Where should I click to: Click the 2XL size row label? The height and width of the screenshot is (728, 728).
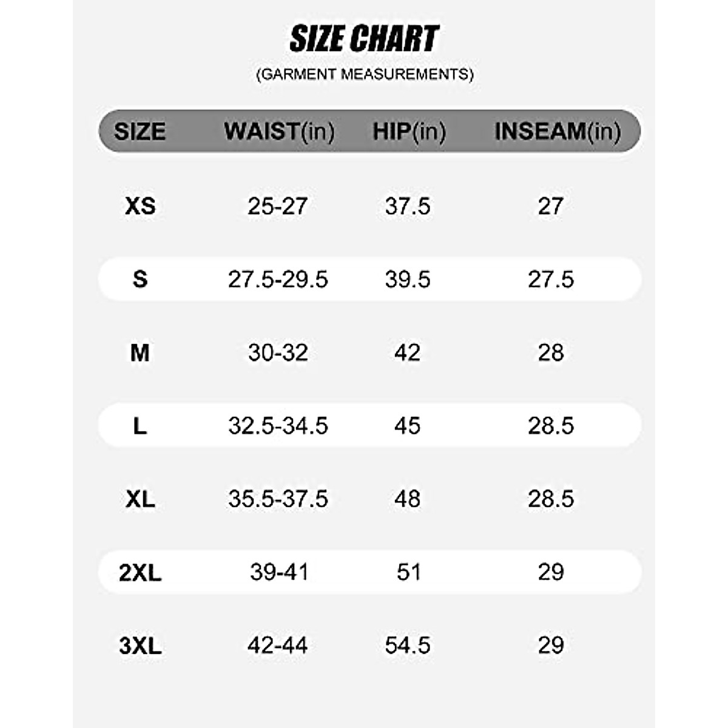click(x=140, y=572)
